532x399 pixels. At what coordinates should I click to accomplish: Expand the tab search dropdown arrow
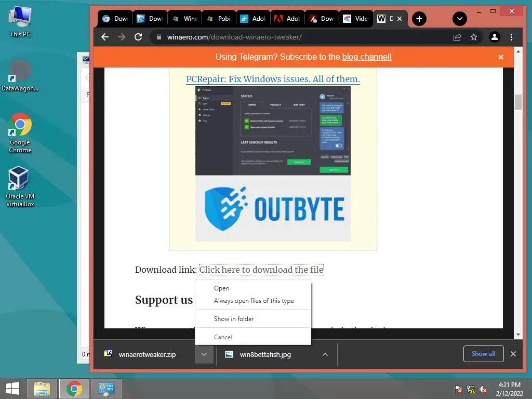460,19
